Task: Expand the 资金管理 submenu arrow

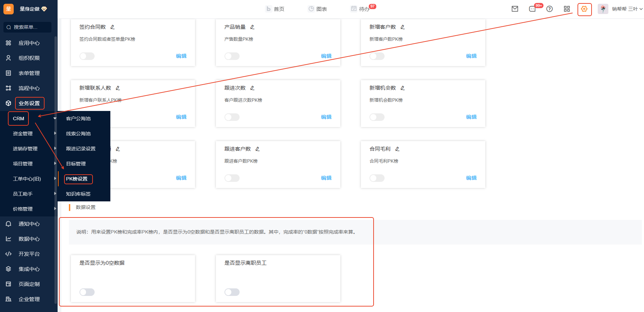Action: coord(55,133)
